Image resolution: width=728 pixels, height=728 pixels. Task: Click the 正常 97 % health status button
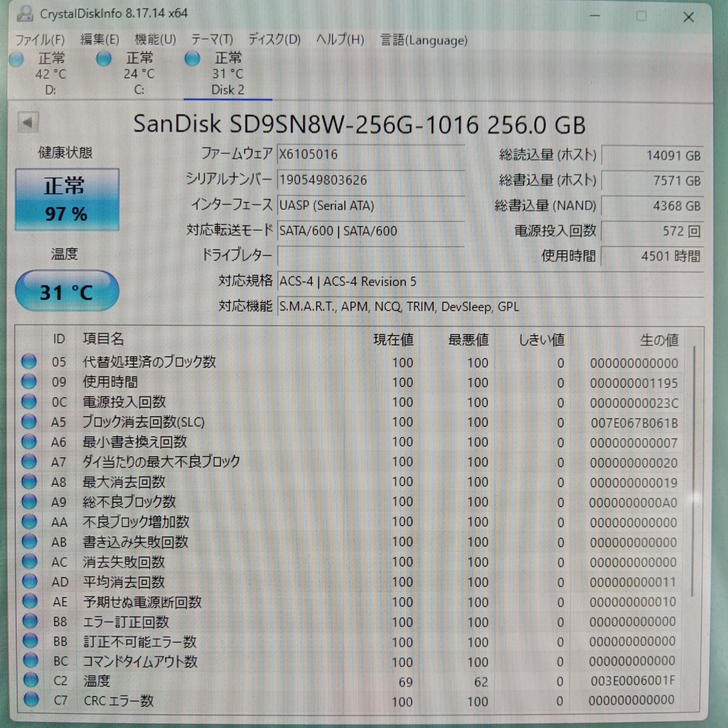click(x=67, y=200)
